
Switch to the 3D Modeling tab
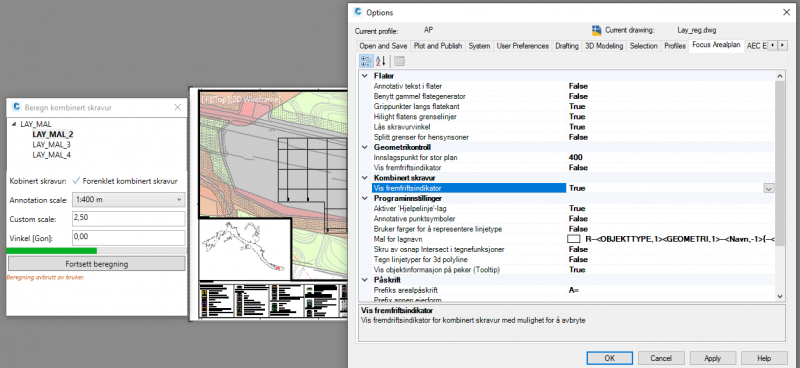[x=604, y=46]
